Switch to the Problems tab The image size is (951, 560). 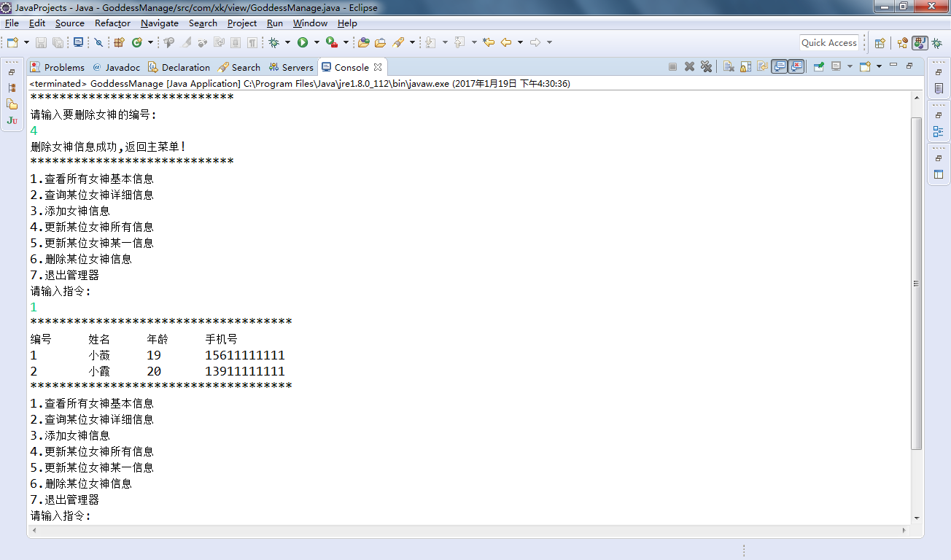click(58, 67)
